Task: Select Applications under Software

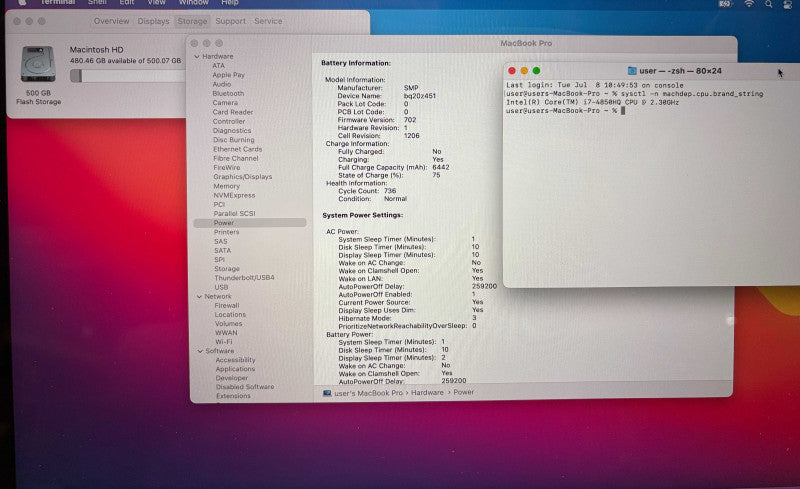Action: 235,369
